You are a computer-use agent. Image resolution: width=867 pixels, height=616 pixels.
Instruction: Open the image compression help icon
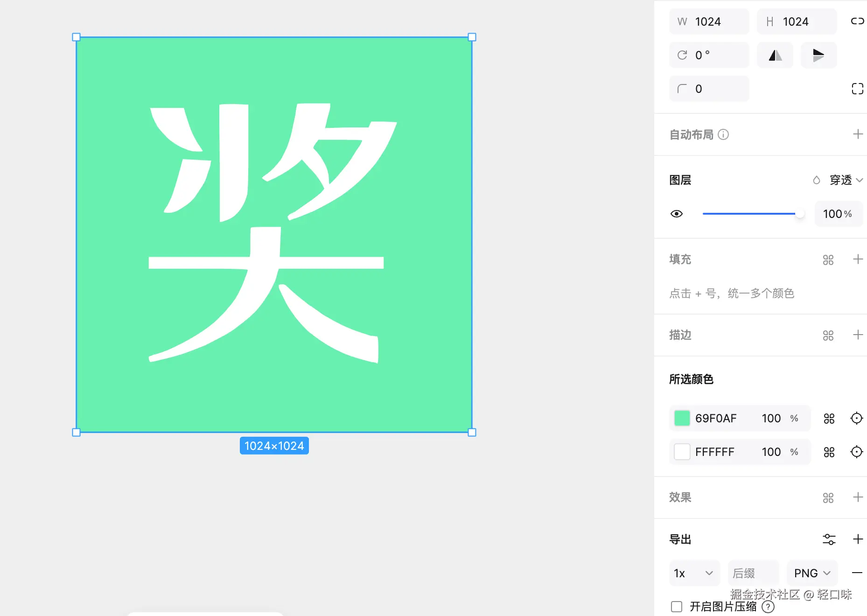[768, 607]
